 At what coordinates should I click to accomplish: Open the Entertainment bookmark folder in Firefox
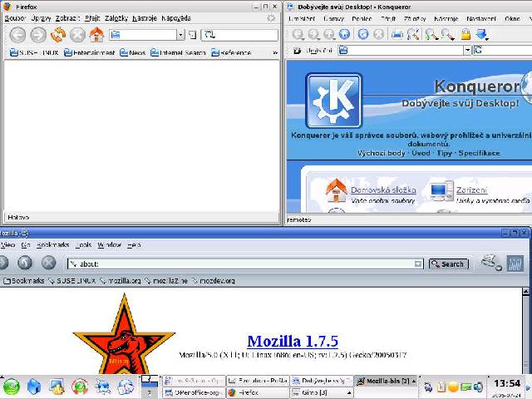[90, 53]
